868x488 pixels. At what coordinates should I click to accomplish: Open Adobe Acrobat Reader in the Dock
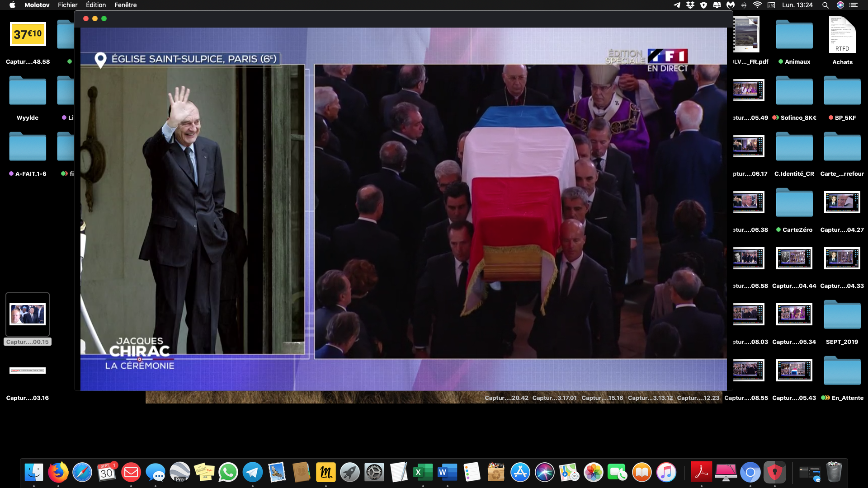[701, 473]
